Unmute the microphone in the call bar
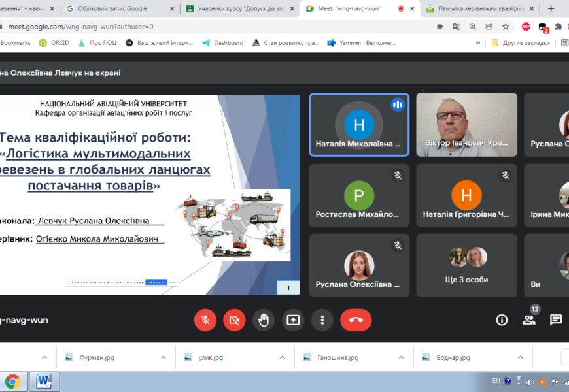This screenshot has height=392, width=569. pyautogui.click(x=205, y=320)
